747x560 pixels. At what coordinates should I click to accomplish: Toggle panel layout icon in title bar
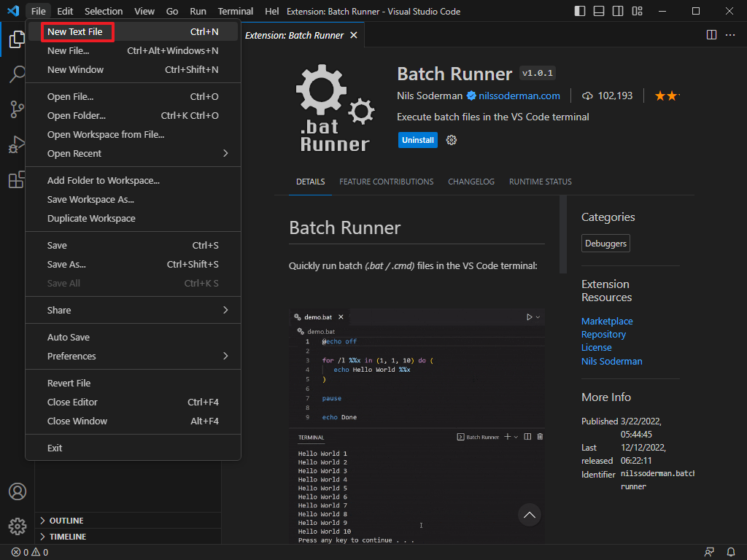pyautogui.click(x=599, y=11)
